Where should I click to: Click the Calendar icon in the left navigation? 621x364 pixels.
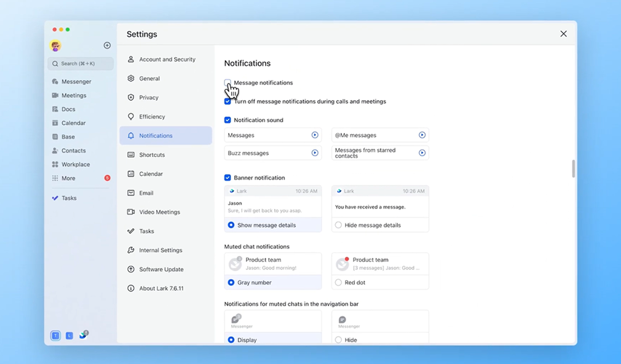point(55,123)
